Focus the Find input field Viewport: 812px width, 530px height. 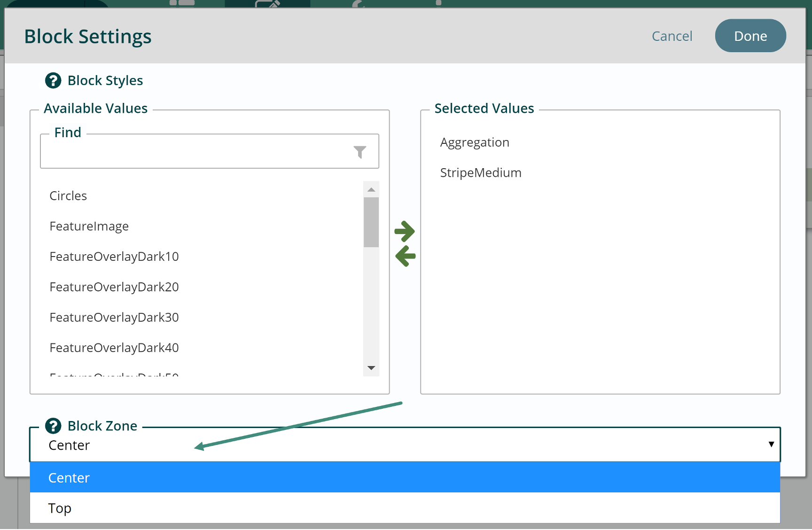point(210,152)
